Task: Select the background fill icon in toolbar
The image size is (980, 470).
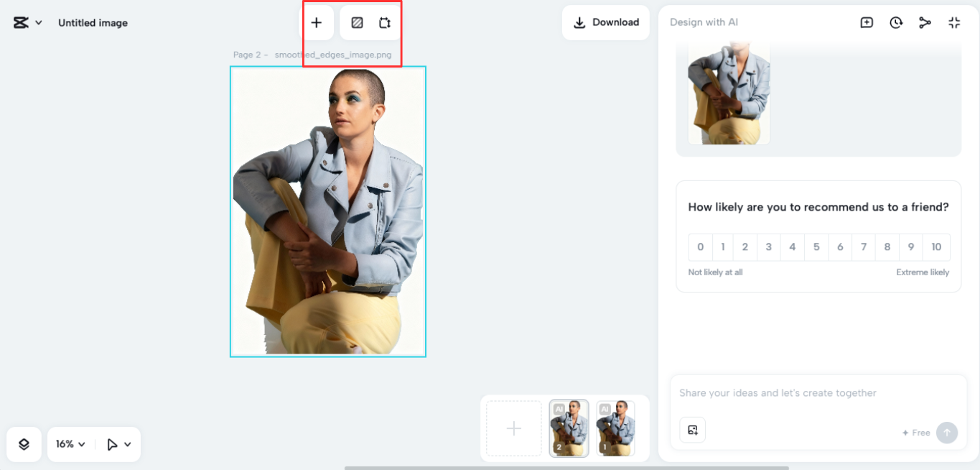Action: point(357,23)
